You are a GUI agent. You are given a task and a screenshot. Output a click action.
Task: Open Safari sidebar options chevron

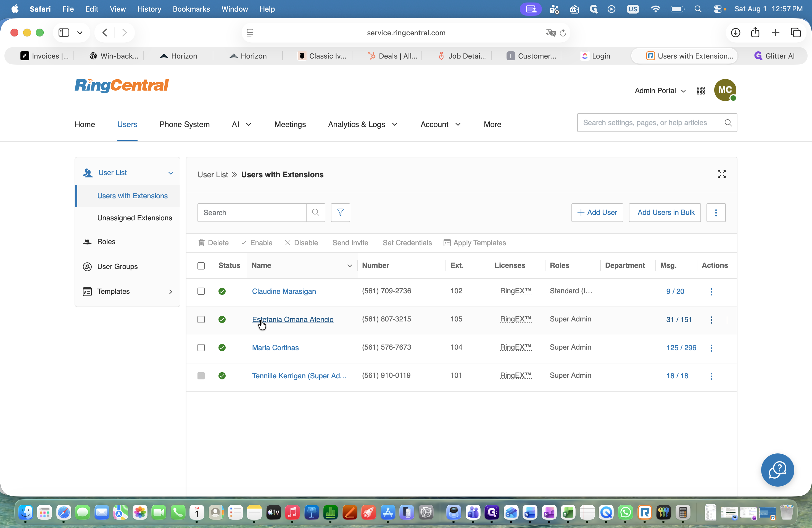[x=80, y=33]
